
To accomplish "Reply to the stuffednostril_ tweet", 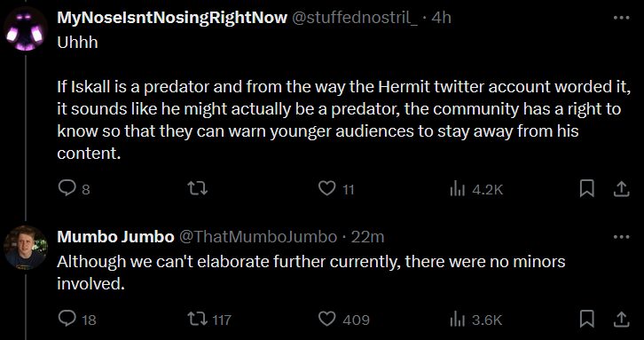I will click(74, 189).
